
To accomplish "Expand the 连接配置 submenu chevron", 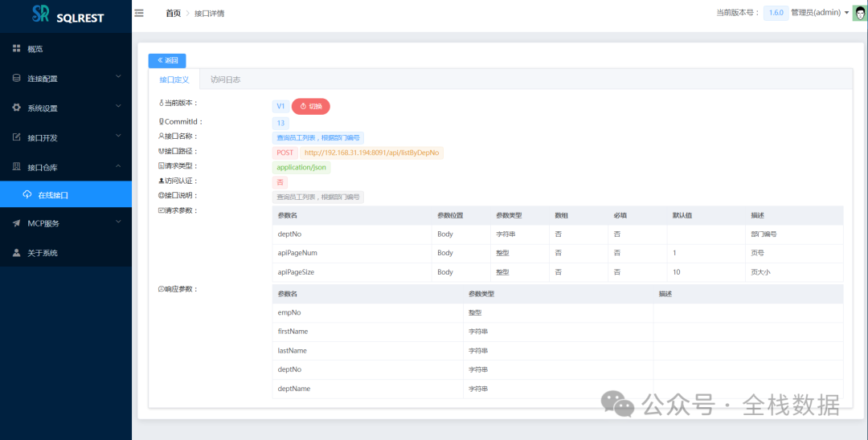I will point(118,77).
